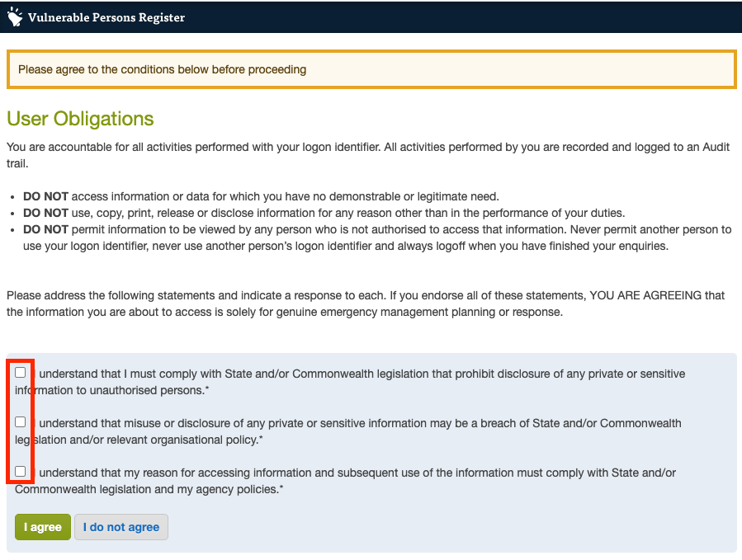Tick the State/Commonwealth legislation compliance checkbox

click(21, 373)
